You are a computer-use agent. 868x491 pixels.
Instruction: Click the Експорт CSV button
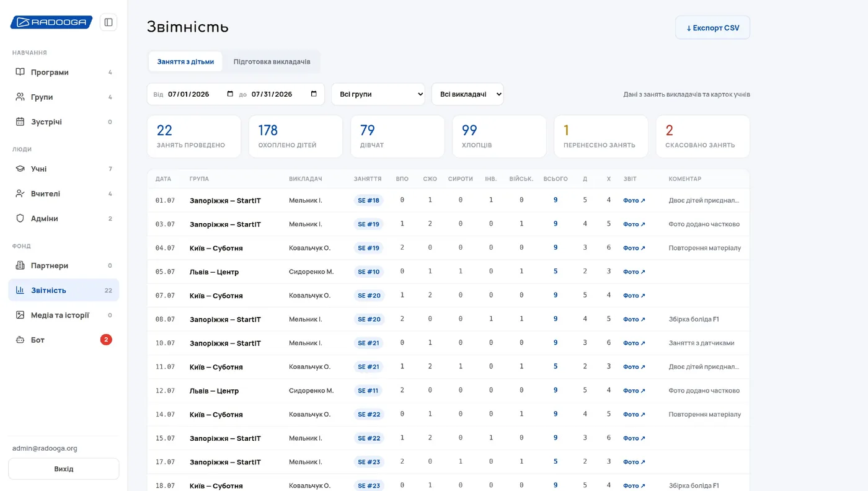click(x=712, y=28)
